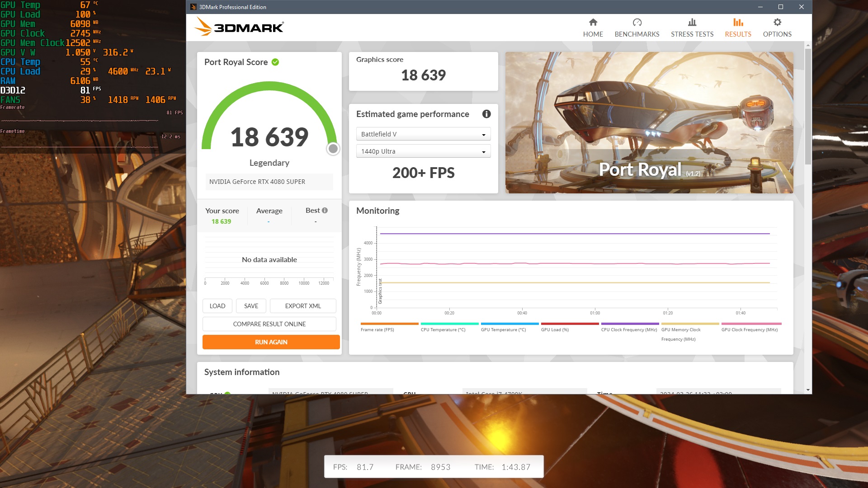Open Benchmarks gauge icon
This screenshot has height=488, width=868.
637,23
